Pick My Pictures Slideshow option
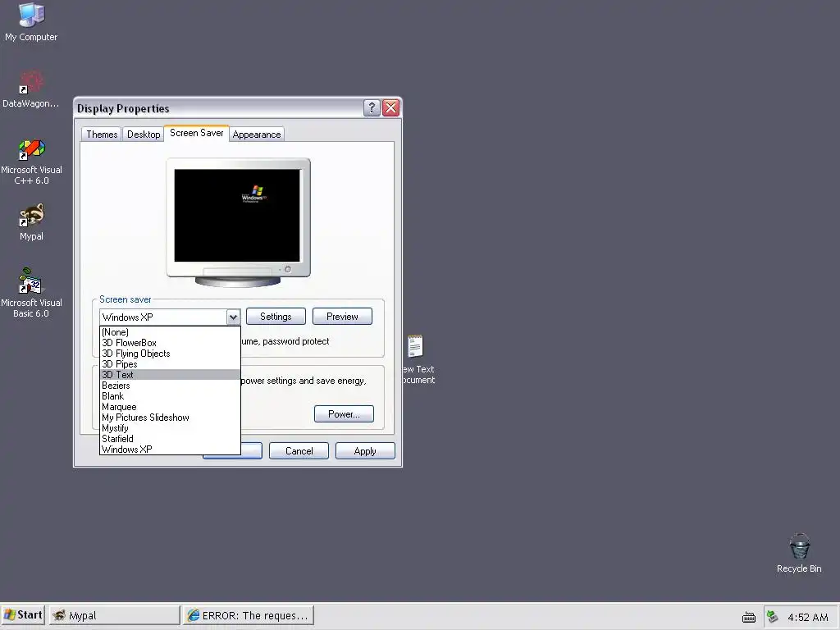This screenshot has height=630, width=840. (170, 418)
